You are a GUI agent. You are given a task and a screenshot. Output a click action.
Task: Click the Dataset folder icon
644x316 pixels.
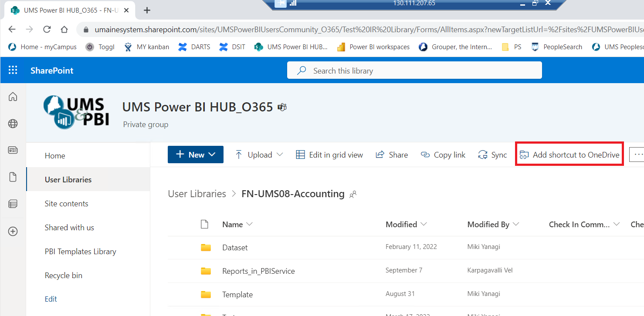[x=206, y=248]
